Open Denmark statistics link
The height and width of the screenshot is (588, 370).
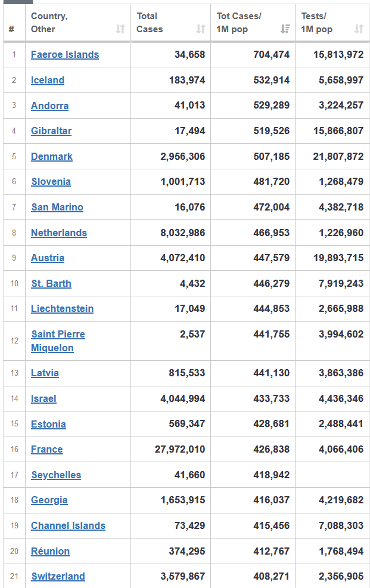point(52,157)
